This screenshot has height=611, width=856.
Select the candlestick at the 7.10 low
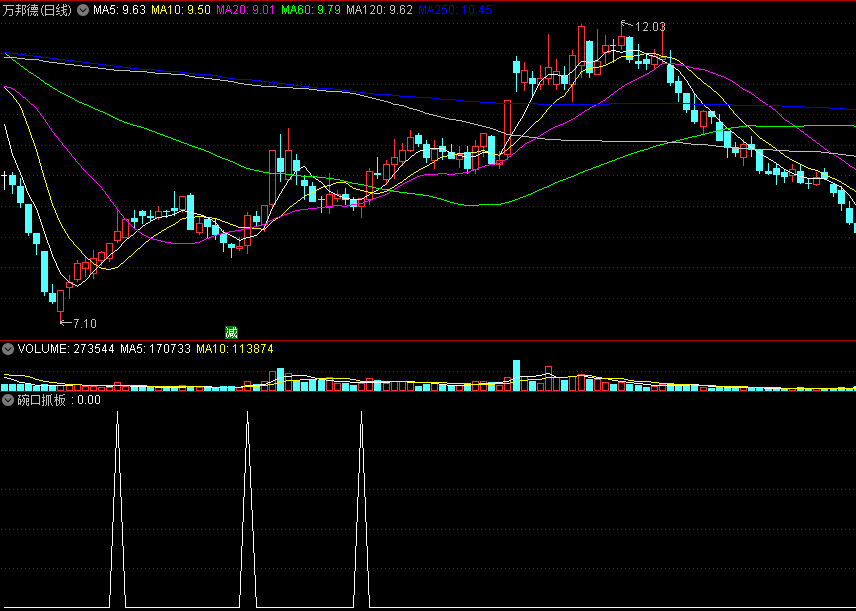click(60, 304)
